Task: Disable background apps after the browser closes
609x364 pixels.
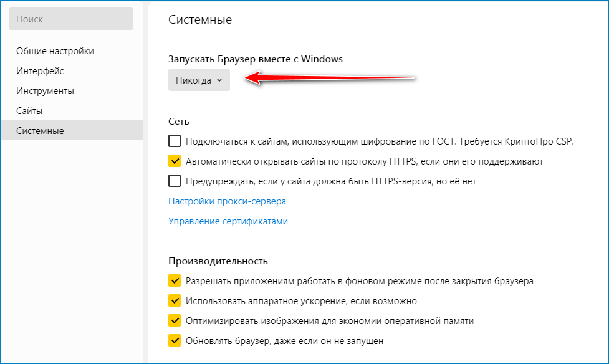Action: click(175, 281)
